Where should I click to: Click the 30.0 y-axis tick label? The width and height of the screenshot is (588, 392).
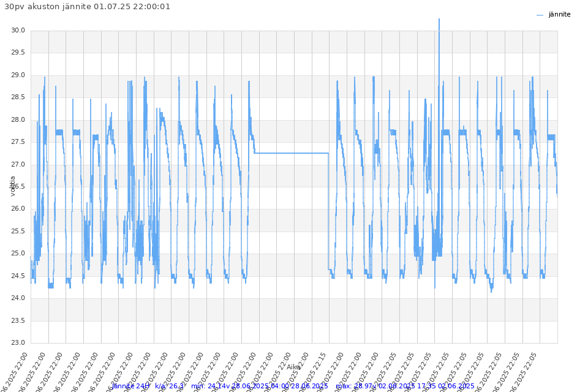click(18, 31)
